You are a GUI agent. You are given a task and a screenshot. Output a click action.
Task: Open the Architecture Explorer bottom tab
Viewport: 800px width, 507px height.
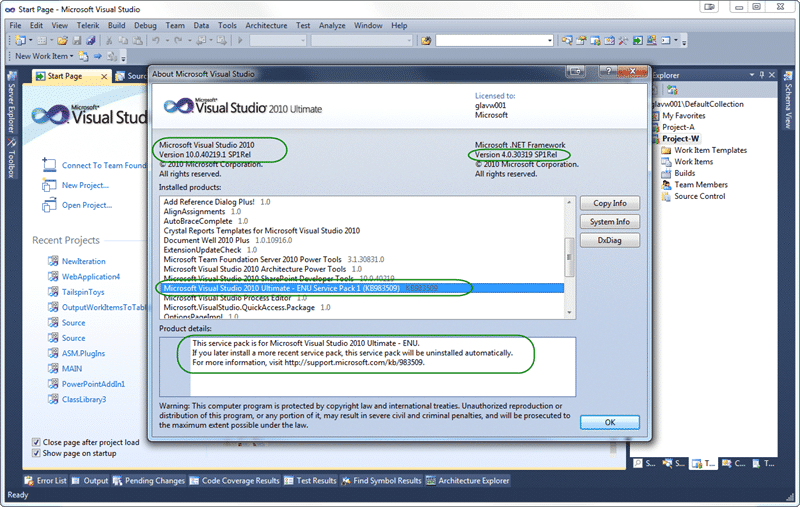(x=468, y=480)
